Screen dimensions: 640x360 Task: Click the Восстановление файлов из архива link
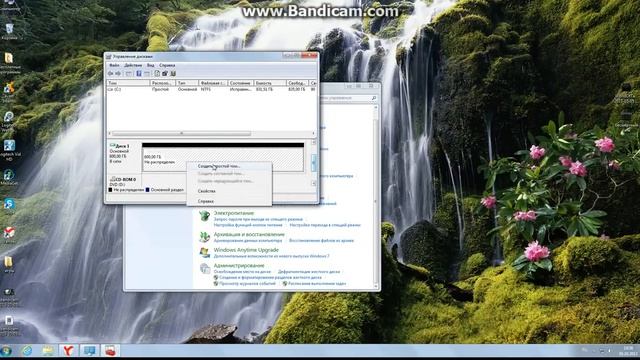click(x=321, y=240)
